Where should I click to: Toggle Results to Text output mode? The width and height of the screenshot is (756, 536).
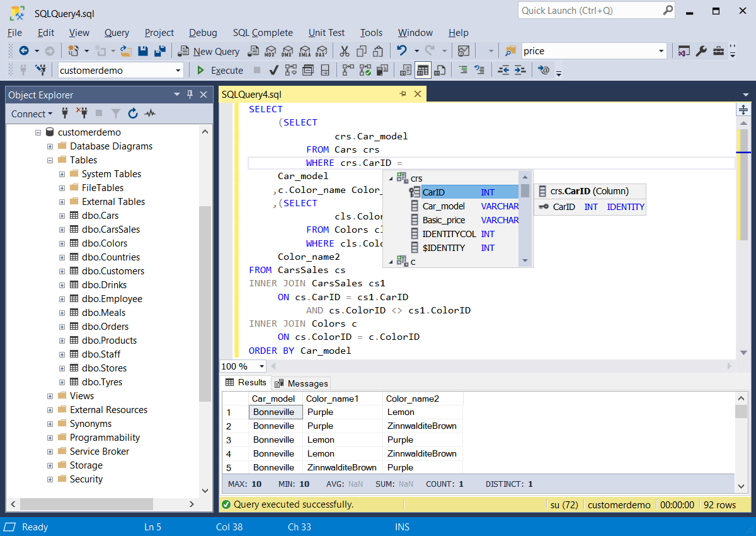[x=406, y=69]
